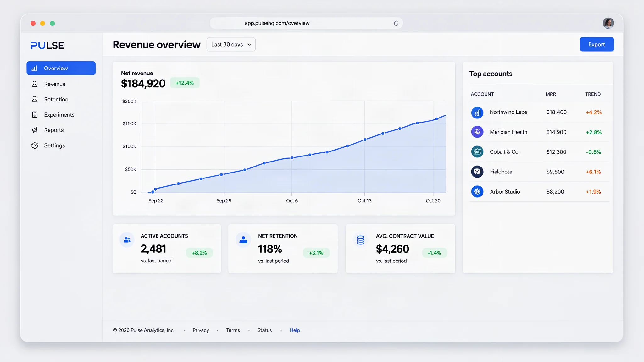This screenshot has width=644, height=362.
Task: Click the Cobalt & Co. -0.6% trend
Action: (593, 152)
